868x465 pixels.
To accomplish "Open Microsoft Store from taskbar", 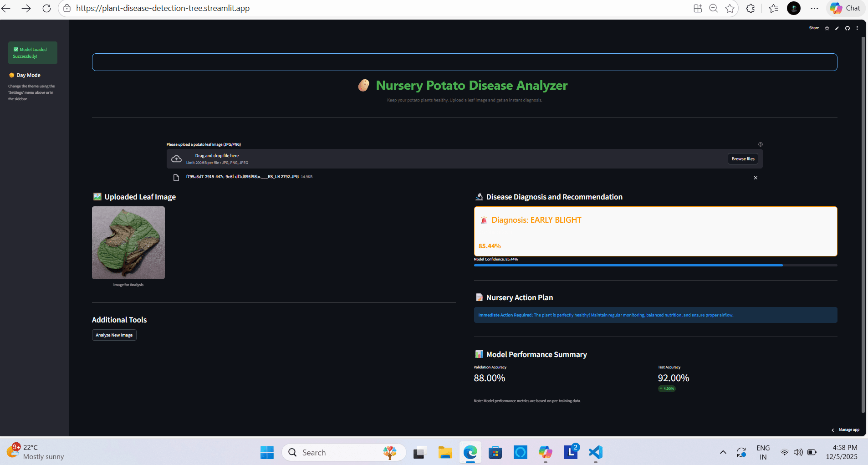I will [x=495, y=452].
